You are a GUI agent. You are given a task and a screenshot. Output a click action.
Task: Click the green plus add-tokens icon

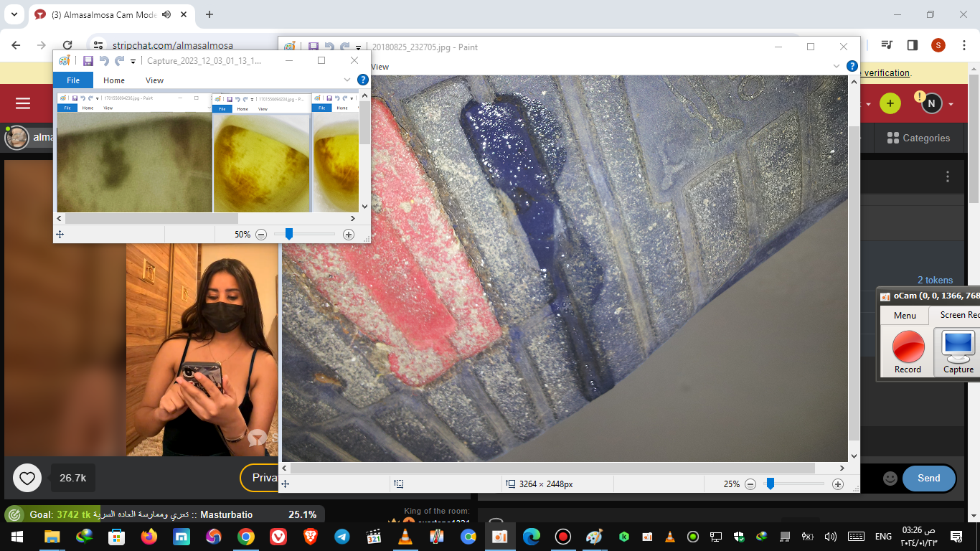890,103
